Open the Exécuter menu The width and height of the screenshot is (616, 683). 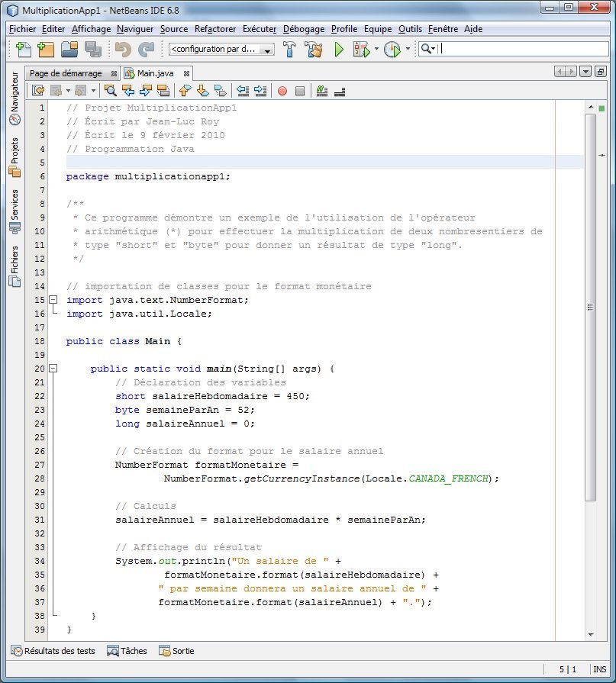(x=260, y=29)
